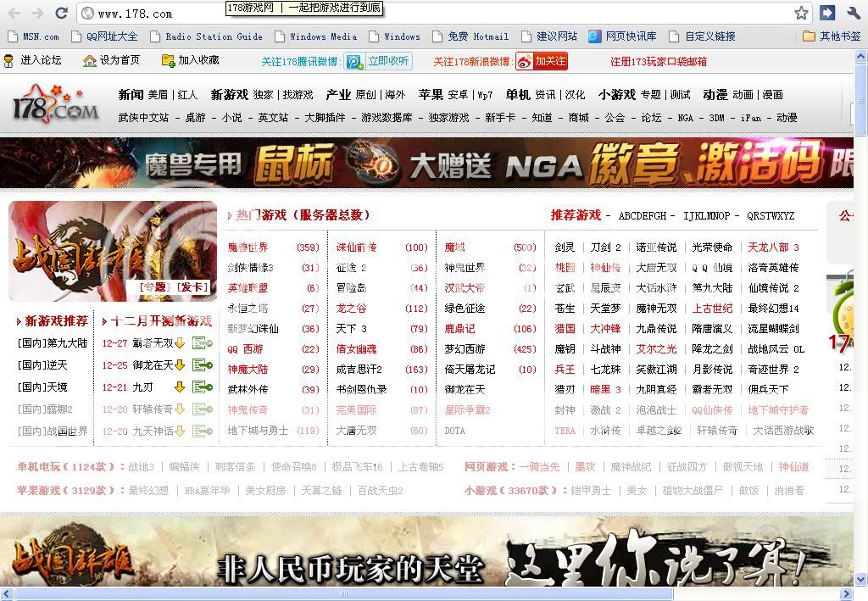Click the 178.COM site logo
This screenshot has height=601, width=868.
55,103
